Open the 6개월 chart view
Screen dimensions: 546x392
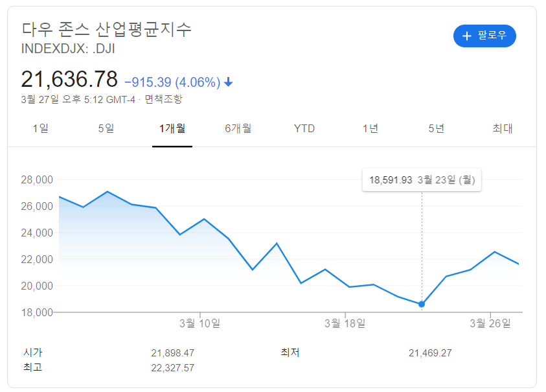pyautogui.click(x=239, y=128)
